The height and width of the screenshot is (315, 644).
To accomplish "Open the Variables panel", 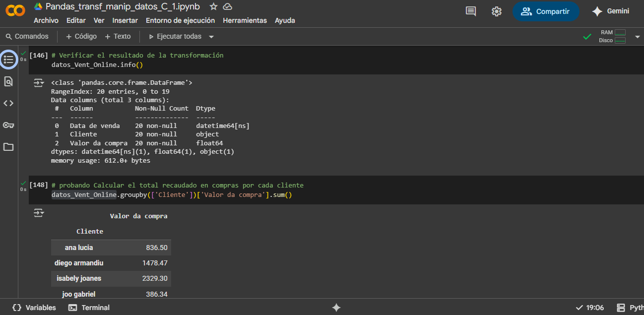I will pos(34,308).
